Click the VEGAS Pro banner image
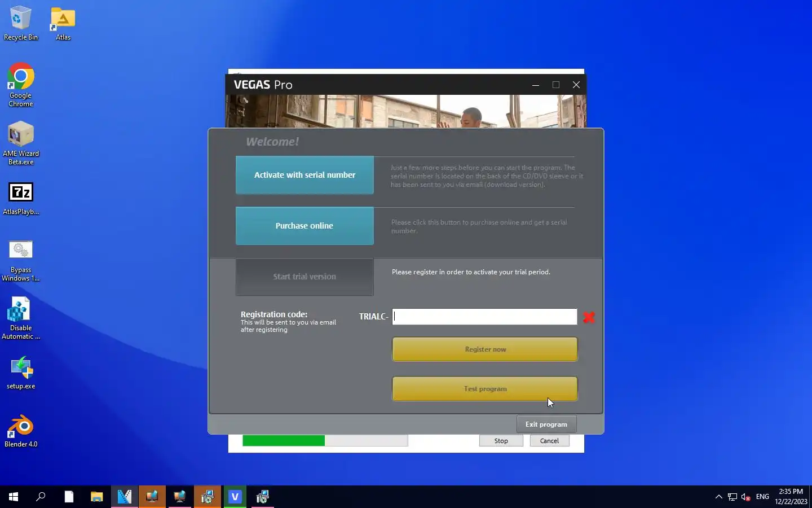The image size is (812, 508). pos(406,111)
